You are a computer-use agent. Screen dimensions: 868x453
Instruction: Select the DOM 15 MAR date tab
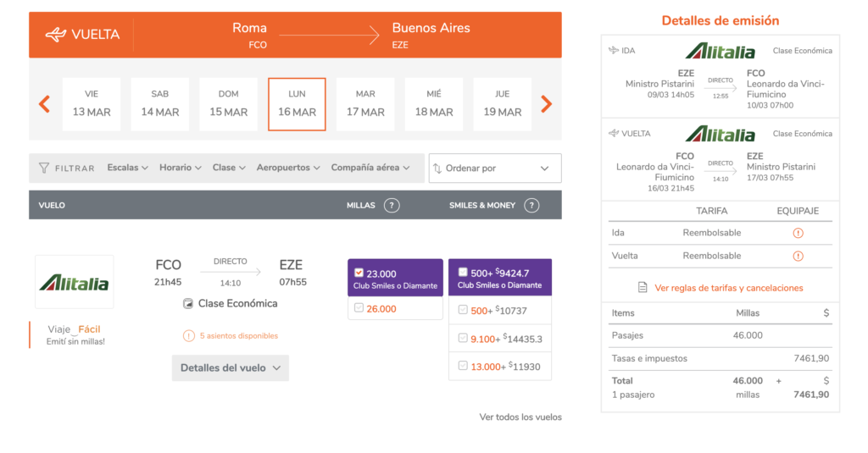228,104
